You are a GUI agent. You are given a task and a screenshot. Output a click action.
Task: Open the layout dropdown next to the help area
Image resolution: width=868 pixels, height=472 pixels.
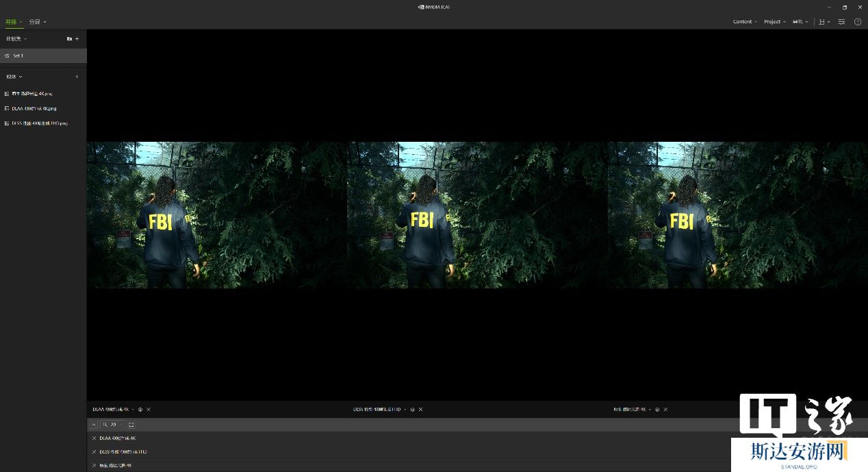(x=824, y=22)
